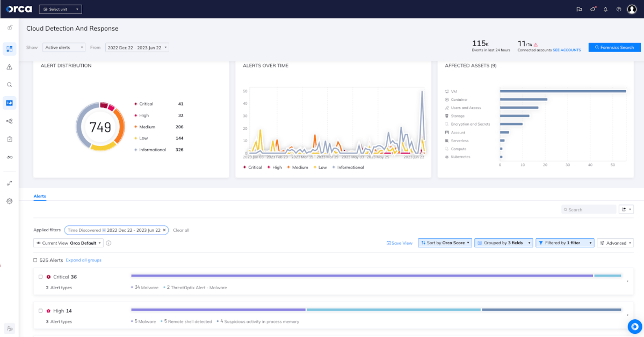Follow the SEE ACCOUNTS link
Screen dimensions: 644x337
tap(567, 50)
